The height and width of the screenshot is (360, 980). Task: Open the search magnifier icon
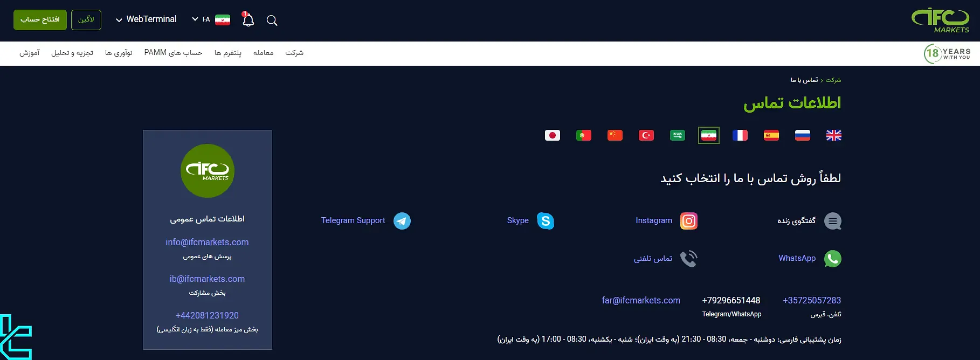pyautogui.click(x=272, y=20)
